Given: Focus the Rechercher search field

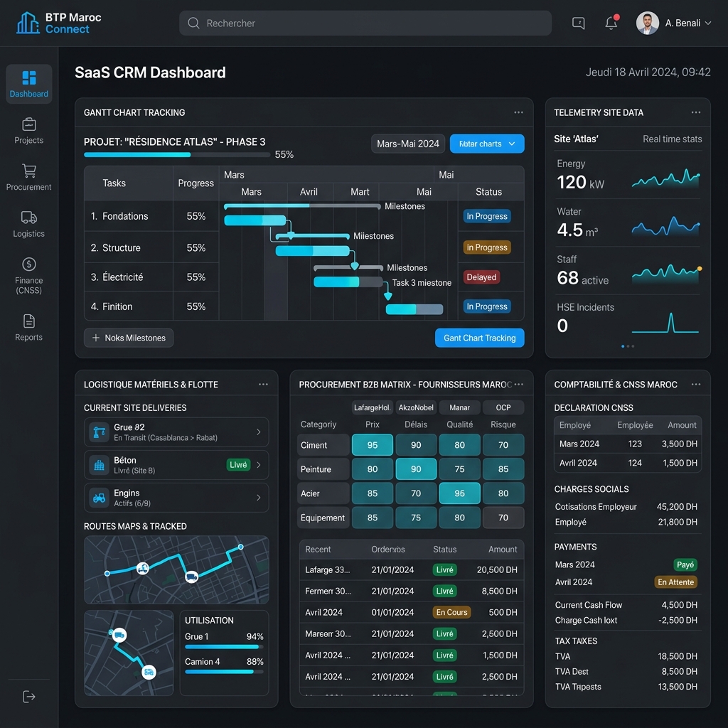Looking at the screenshot, I should point(365,23).
